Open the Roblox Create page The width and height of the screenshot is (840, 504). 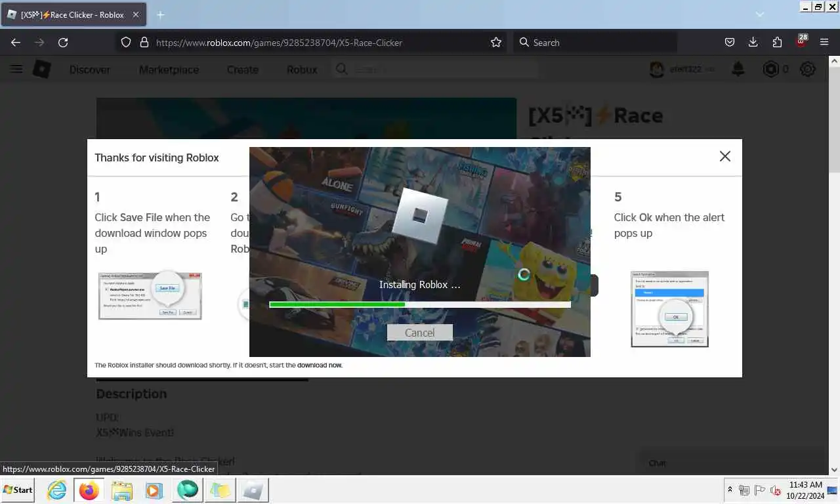pyautogui.click(x=242, y=70)
